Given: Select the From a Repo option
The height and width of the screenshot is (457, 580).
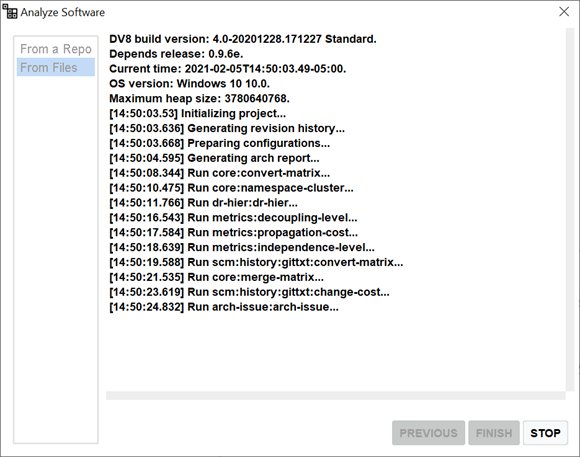Looking at the screenshot, I should pos(56,49).
